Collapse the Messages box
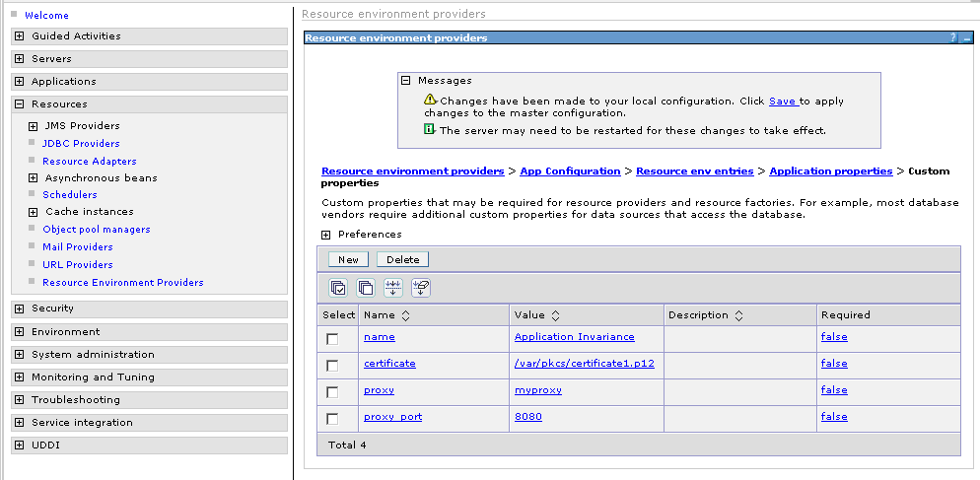Screen dimensions: 980x480 pos(405,81)
